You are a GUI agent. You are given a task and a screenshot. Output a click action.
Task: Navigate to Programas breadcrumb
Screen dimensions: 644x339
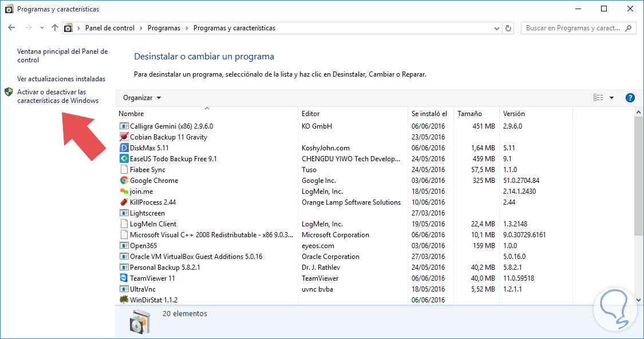coord(164,28)
